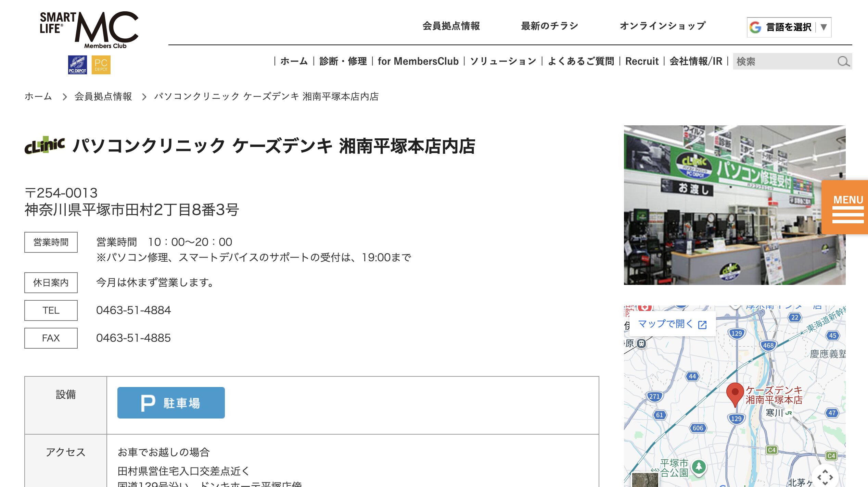Click the route 606 shield on the map

[x=698, y=428]
